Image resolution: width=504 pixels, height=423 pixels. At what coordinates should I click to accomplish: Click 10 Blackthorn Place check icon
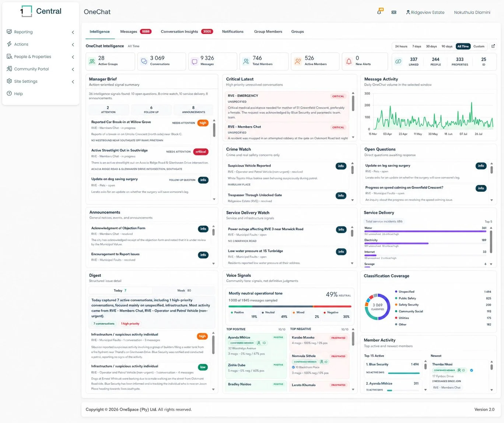click(293, 367)
